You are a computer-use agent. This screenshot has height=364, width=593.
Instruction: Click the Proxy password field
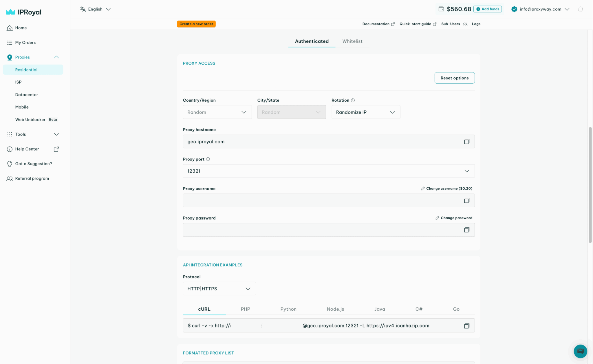(329, 230)
